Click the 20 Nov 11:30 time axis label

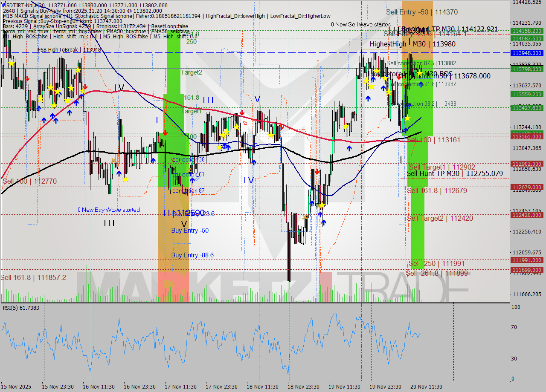click(x=427, y=386)
